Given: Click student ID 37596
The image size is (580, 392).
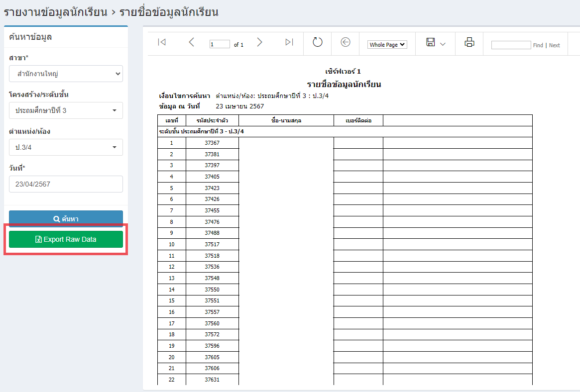Looking at the screenshot, I should [x=212, y=346].
